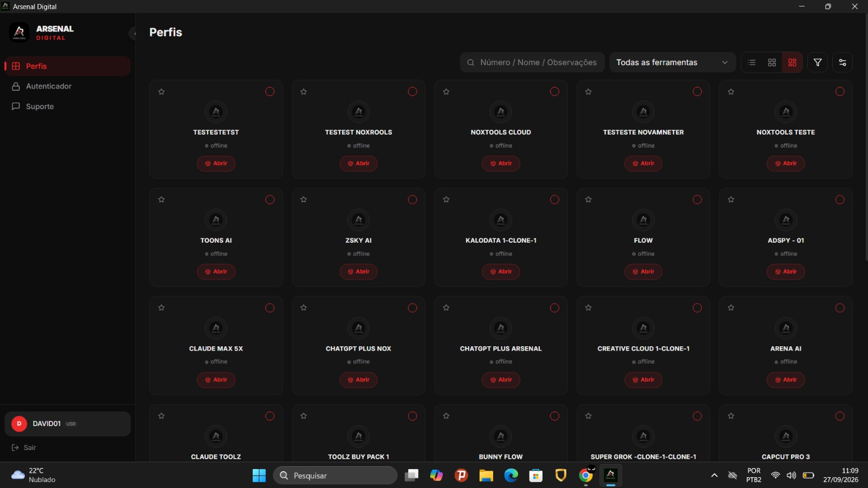Go to the Perfis section
Screen dimensions: 868x488
[x=67, y=66]
